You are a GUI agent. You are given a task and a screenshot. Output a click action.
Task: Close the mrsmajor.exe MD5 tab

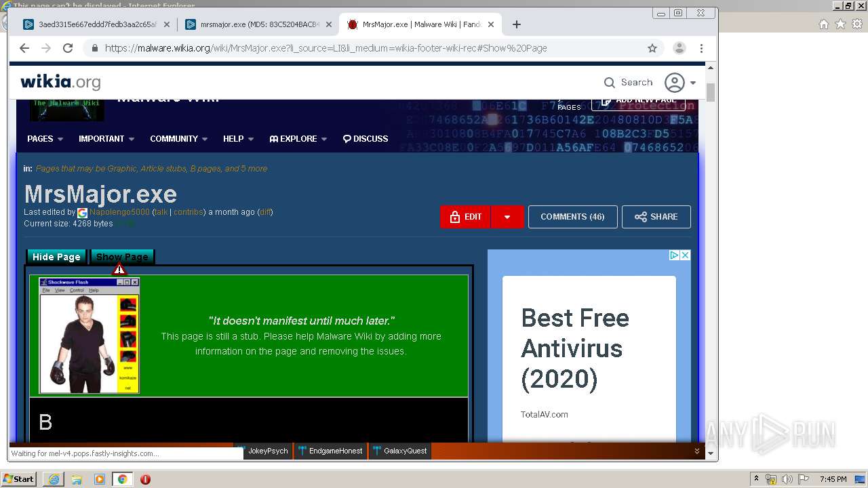click(329, 24)
